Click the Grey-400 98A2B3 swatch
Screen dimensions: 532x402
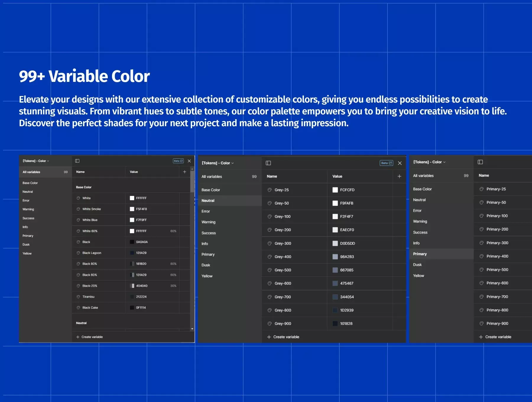tap(335, 257)
